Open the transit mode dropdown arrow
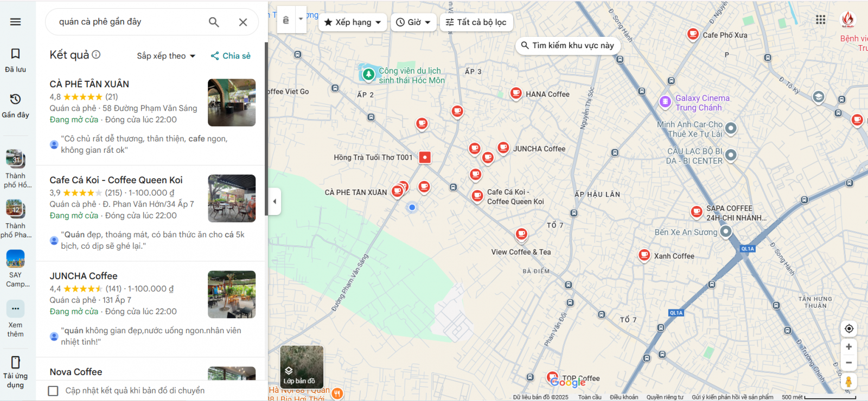868x401 pixels. [x=301, y=19]
